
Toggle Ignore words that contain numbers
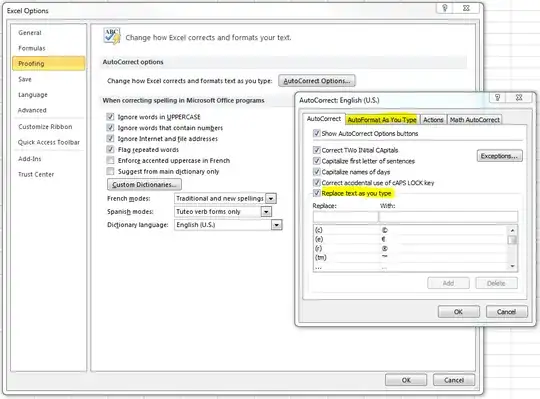(110, 128)
